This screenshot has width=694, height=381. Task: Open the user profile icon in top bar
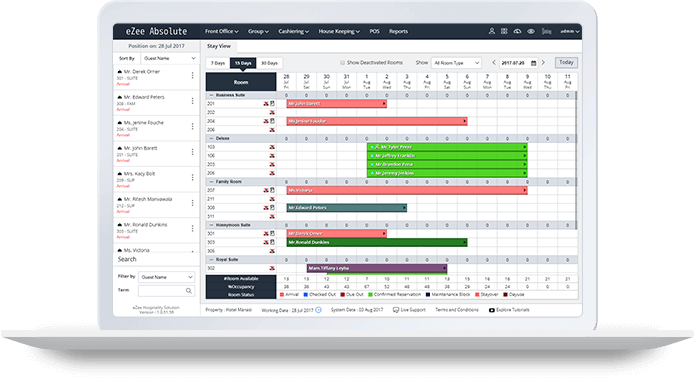coord(491,31)
